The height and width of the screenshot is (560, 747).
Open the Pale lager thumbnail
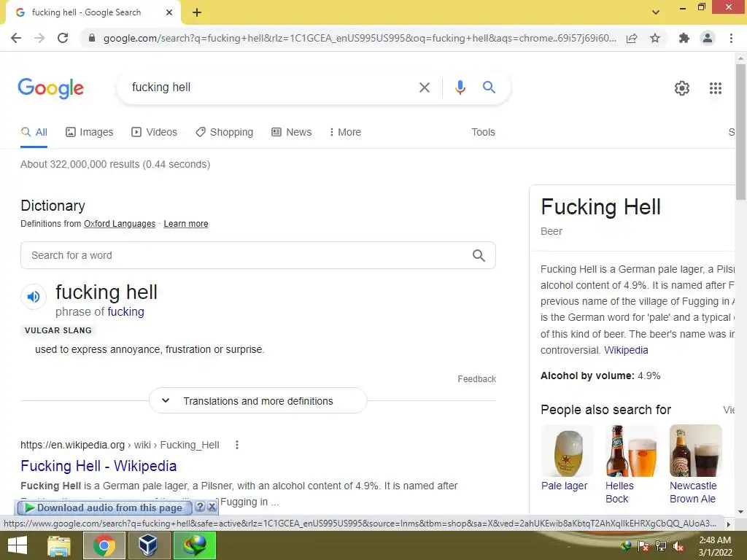coord(568,451)
